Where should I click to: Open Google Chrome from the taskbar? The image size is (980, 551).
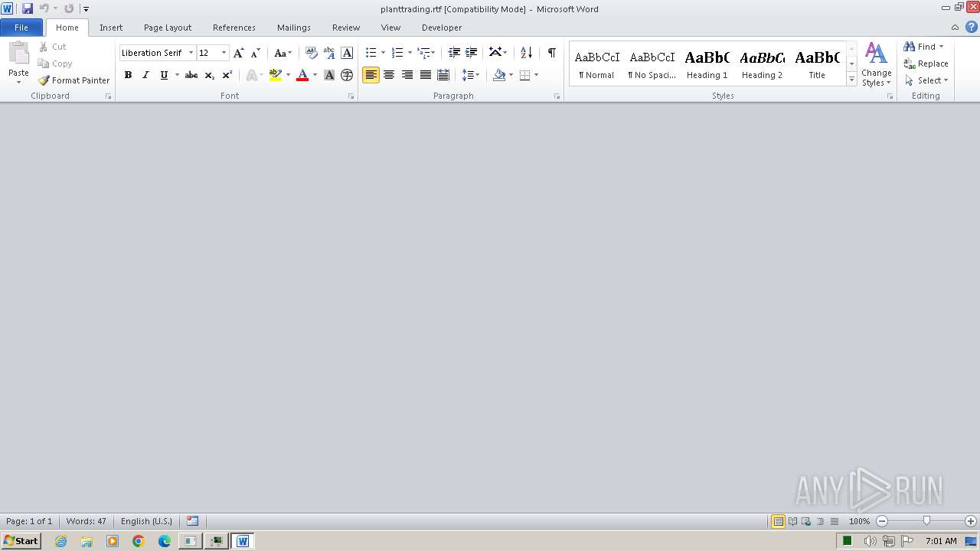pyautogui.click(x=139, y=541)
